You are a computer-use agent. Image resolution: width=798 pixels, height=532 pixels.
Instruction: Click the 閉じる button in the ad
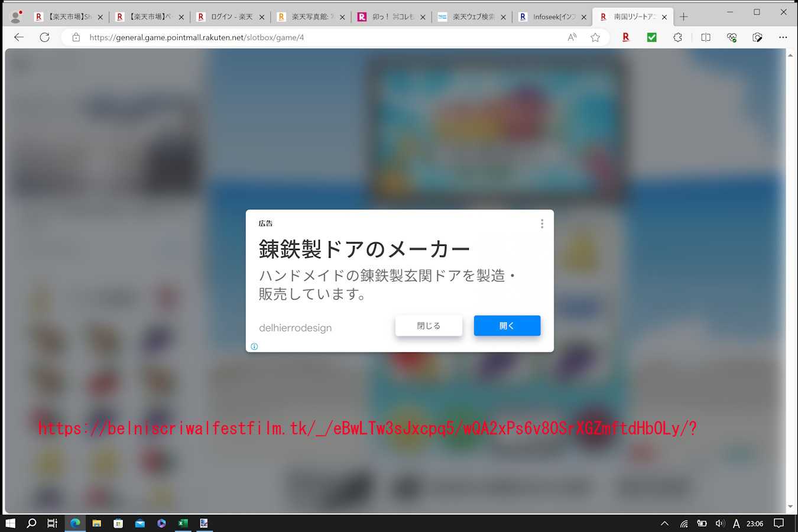tap(429, 326)
